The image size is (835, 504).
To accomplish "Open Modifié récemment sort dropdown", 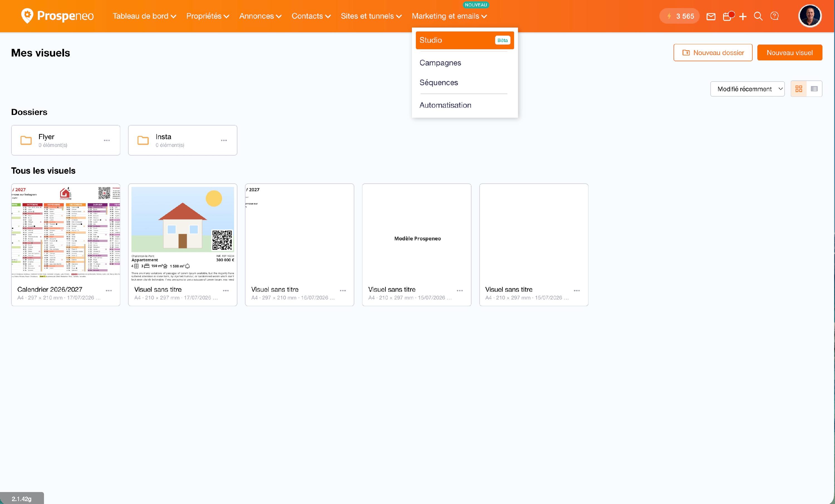I will [748, 89].
